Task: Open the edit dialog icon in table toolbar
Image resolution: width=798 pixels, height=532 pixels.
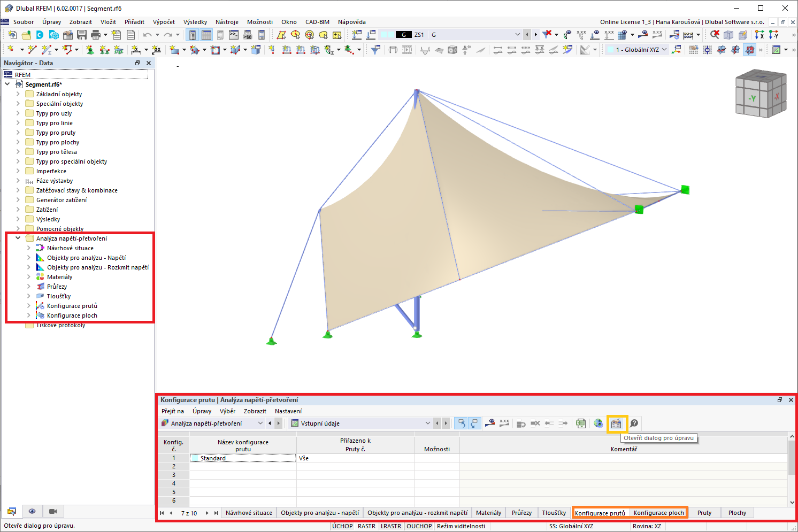Action: pyautogui.click(x=616, y=423)
